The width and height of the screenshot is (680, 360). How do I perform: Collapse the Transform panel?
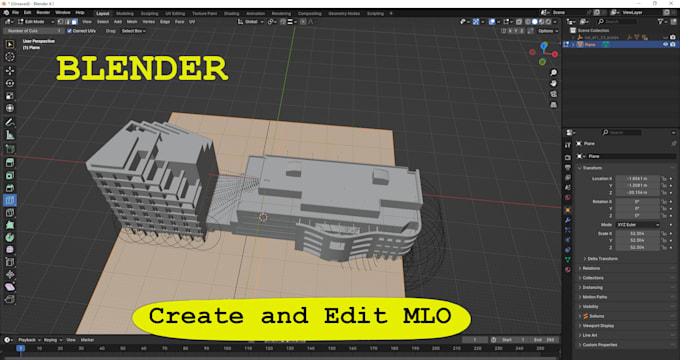592,168
